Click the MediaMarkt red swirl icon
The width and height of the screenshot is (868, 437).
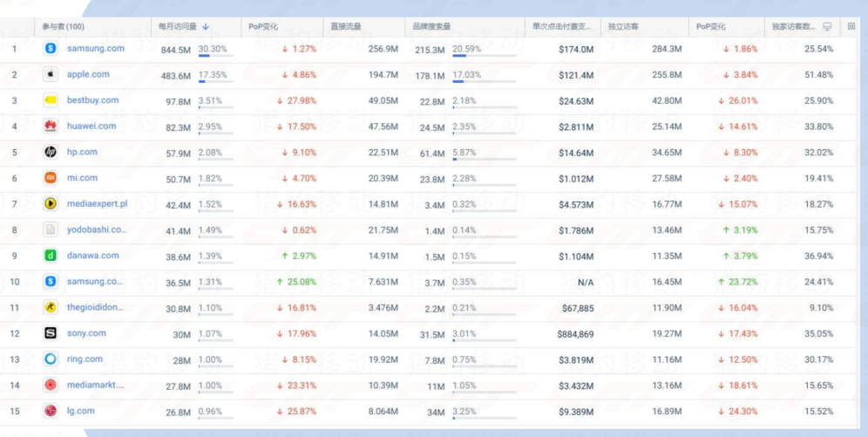[x=51, y=385]
